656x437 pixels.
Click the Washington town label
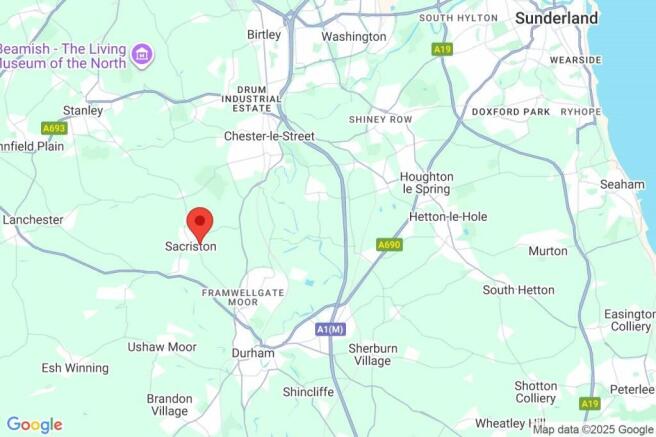pyautogui.click(x=354, y=37)
